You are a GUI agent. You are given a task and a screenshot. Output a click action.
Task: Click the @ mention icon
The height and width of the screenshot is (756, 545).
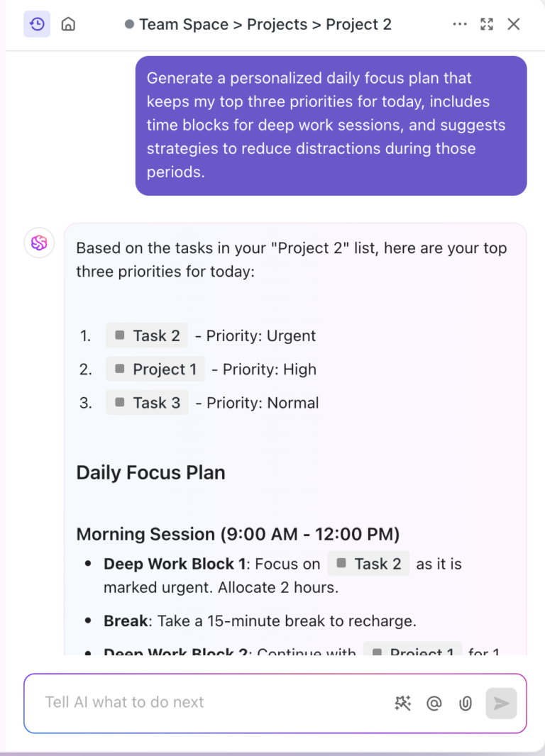[x=434, y=703]
